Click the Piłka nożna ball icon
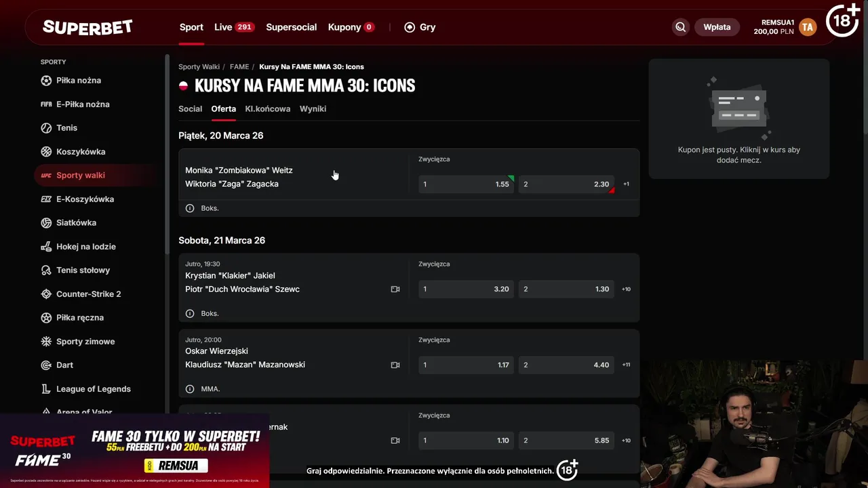This screenshot has height=488, width=868. pyautogui.click(x=46, y=80)
